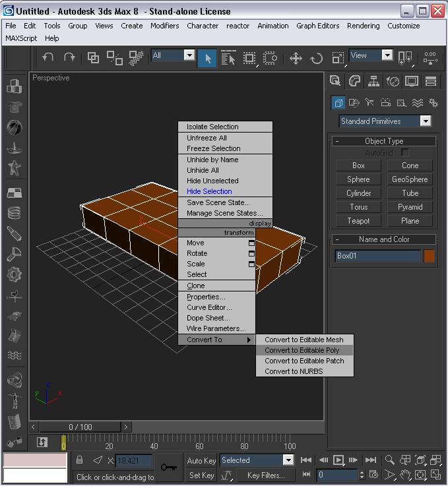Open the View reference coordinate dropdown
This screenshot has height=486, width=448.
[x=371, y=55]
